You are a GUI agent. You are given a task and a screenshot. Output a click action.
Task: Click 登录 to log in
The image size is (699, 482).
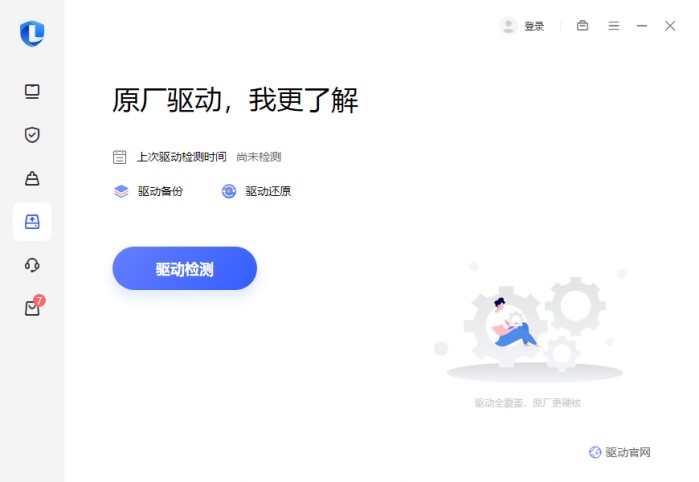pyautogui.click(x=534, y=26)
